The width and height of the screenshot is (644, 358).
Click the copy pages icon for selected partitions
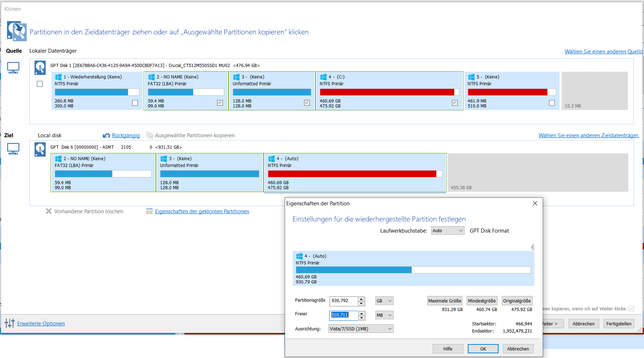[x=149, y=135]
